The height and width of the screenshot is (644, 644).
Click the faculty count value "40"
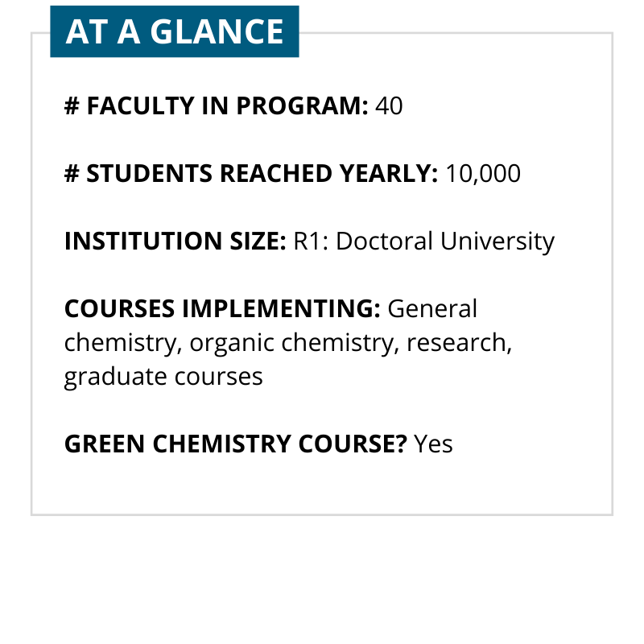pos(389,105)
